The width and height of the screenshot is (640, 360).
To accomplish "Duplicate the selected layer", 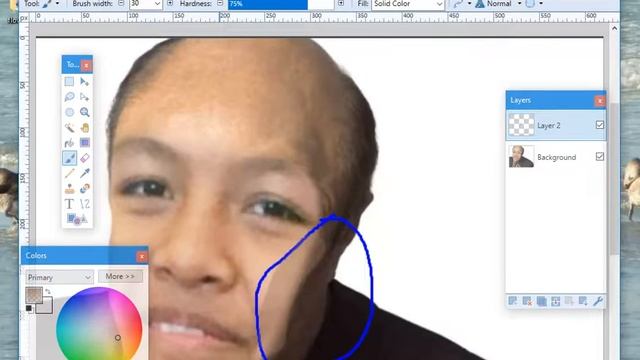I will pos(541,301).
